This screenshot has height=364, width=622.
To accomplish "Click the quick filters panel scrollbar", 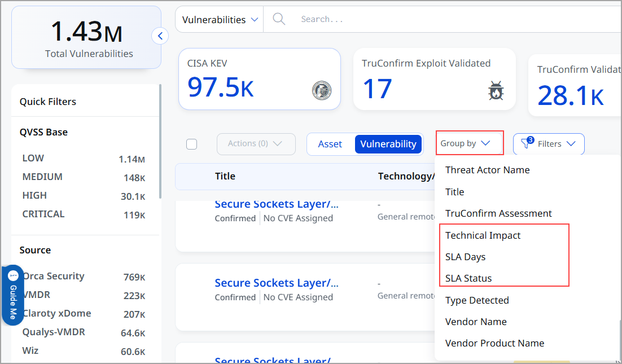I will click(160, 141).
